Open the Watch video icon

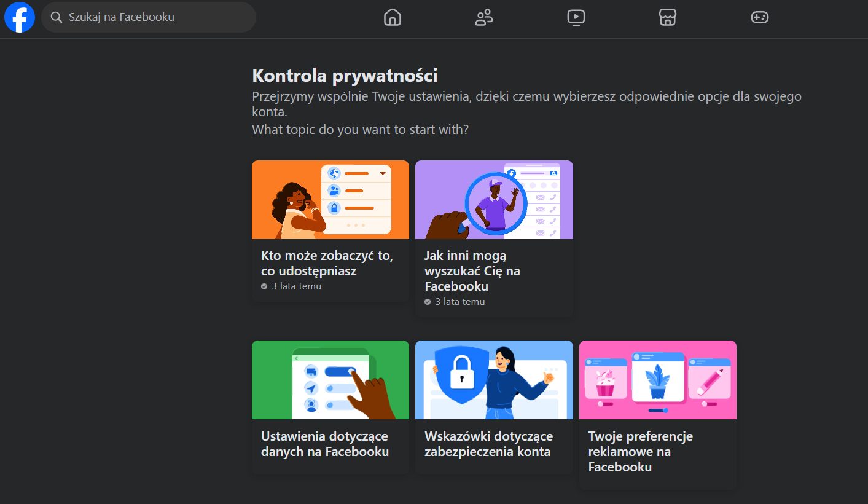point(576,17)
